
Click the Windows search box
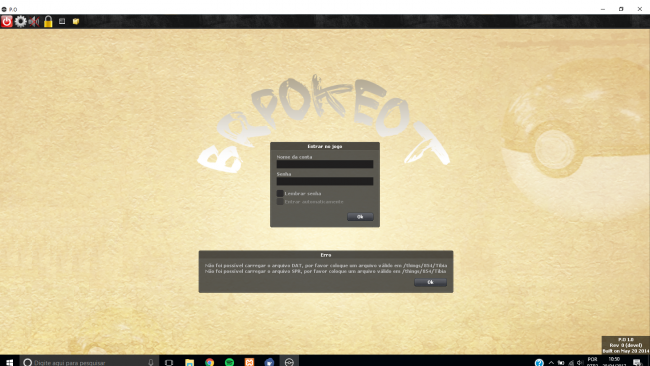[x=89, y=362]
